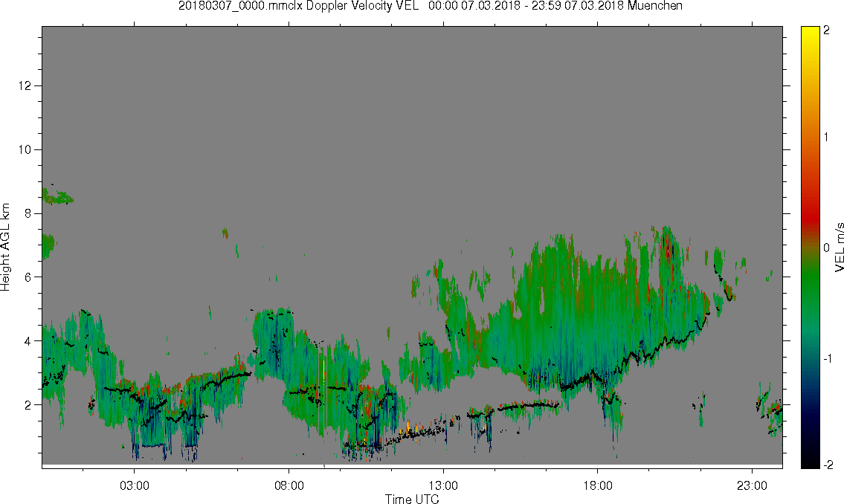Click the 'VEL m/s' colorbar label
Screen dimensions: 844x504
[839, 248]
